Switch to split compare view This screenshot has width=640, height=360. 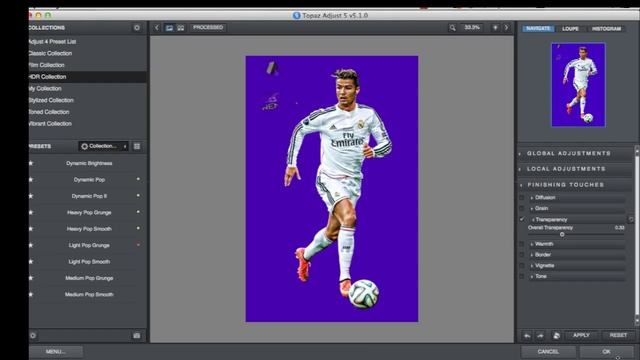click(x=180, y=28)
